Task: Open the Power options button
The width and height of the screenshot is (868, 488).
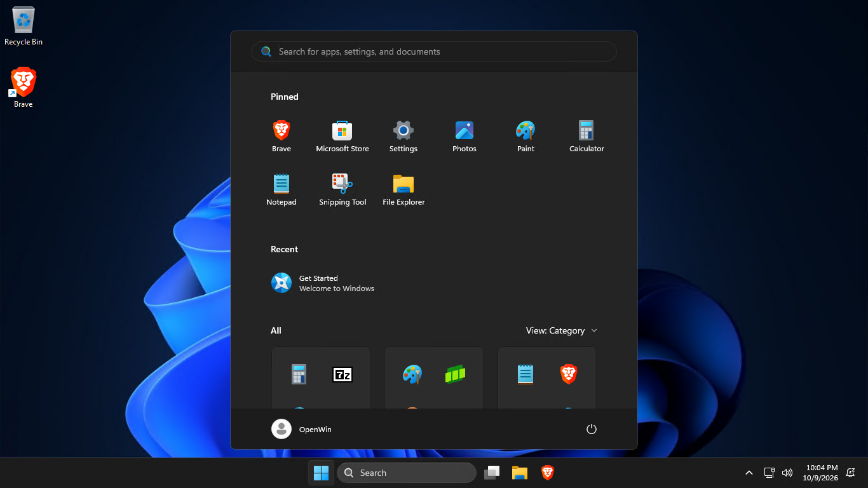Action: (x=592, y=429)
